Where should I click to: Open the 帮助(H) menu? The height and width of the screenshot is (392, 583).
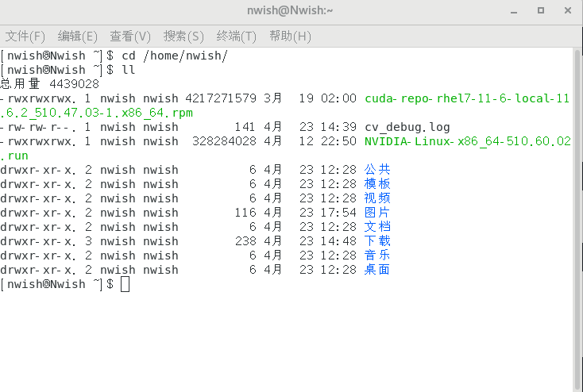290,37
